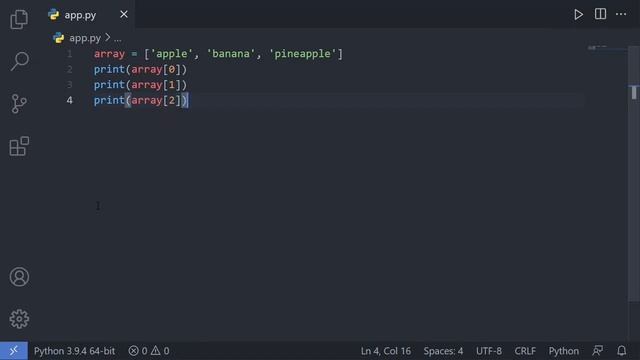
Task: Split the editor right
Action: pos(600,14)
